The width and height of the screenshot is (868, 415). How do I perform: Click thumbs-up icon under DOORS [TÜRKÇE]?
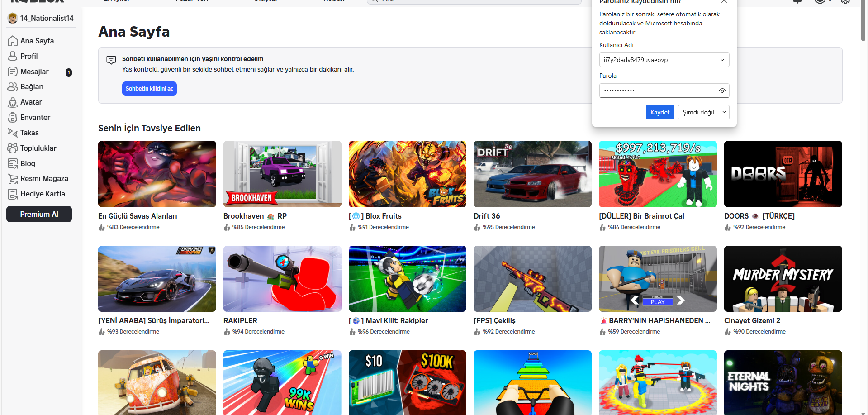point(728,227)
